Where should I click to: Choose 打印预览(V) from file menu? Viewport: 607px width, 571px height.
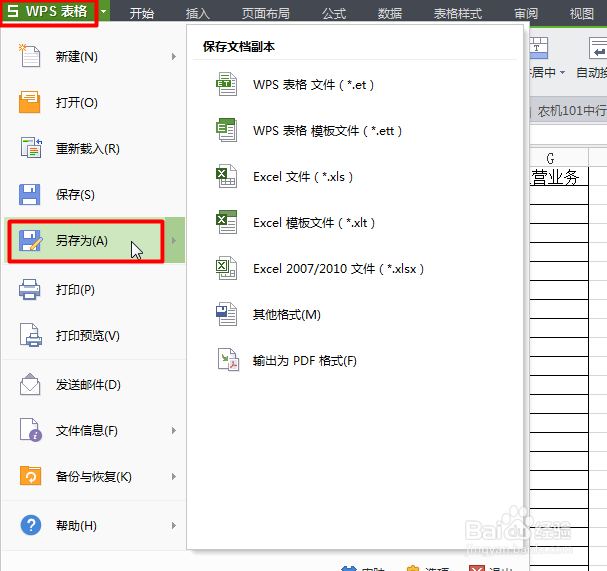click(94, 335)
